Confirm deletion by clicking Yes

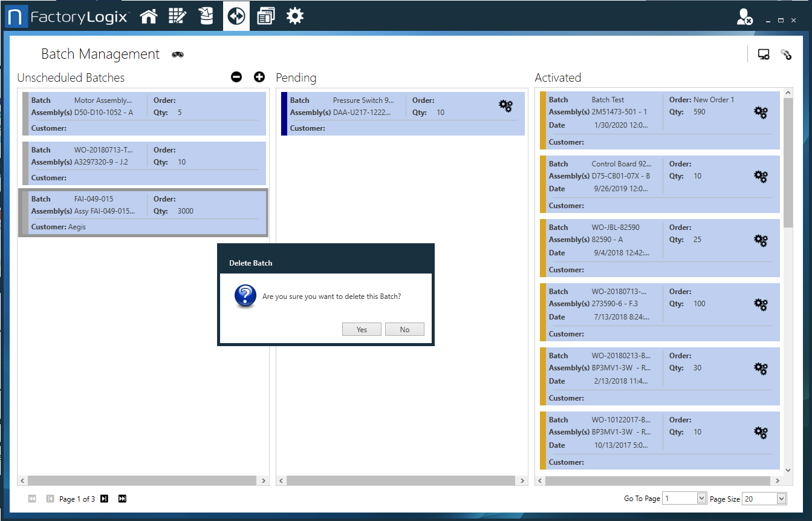pos(362,329)
